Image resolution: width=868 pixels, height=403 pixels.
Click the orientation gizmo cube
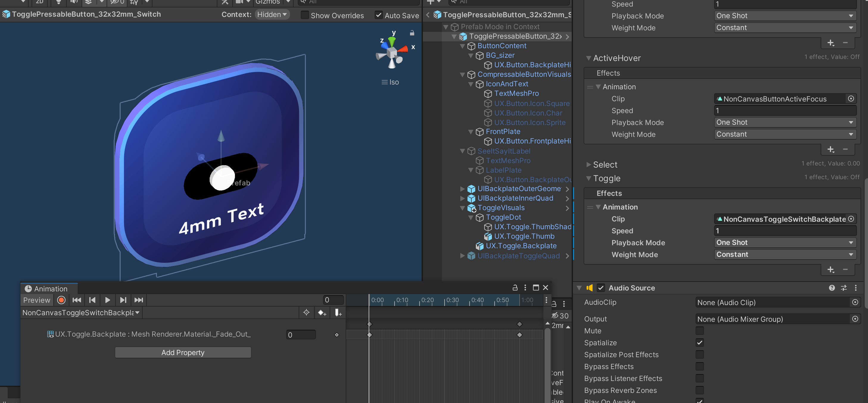coord(392,53)
